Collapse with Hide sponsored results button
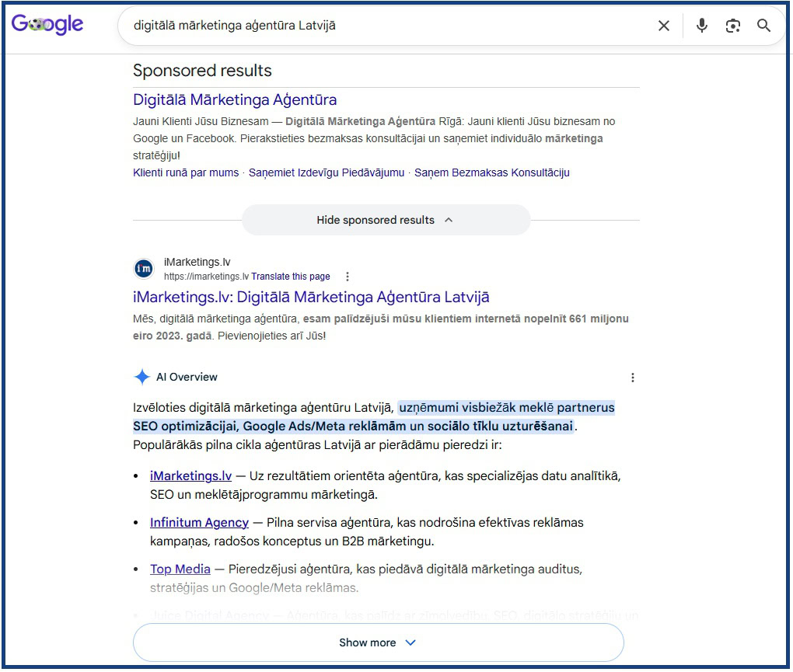Viewport: 793px width, 672px height. 386,220
